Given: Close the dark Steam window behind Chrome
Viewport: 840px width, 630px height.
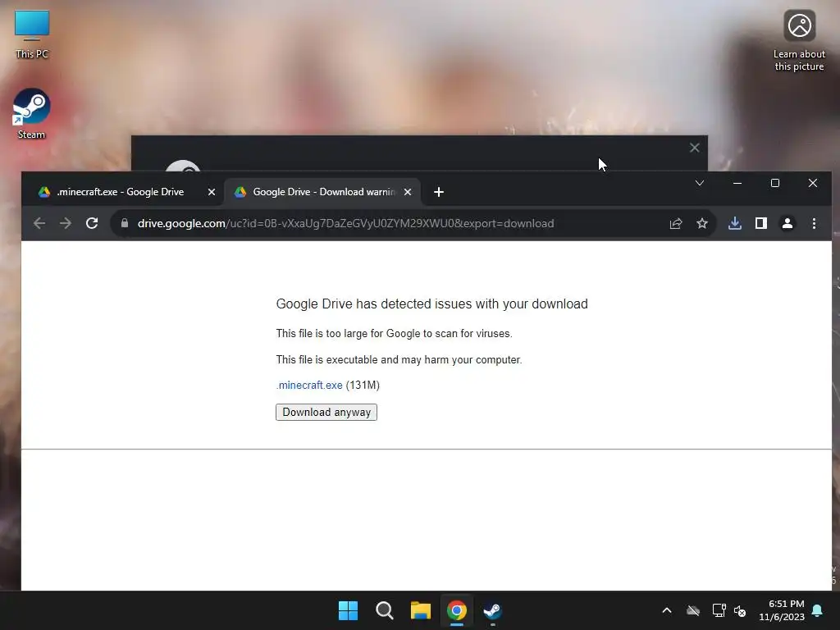Looking at the screenshot, I should (695, 148).
